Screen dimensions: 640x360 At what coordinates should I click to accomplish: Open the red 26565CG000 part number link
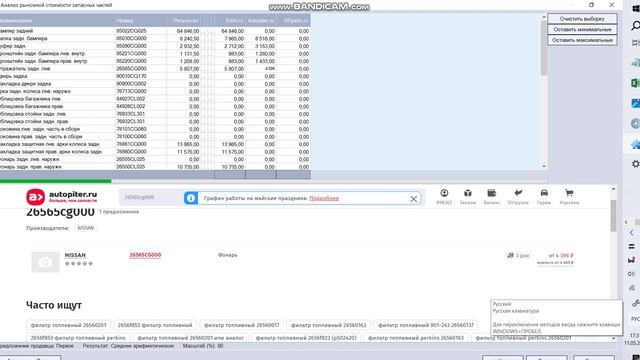pos(145,255)
